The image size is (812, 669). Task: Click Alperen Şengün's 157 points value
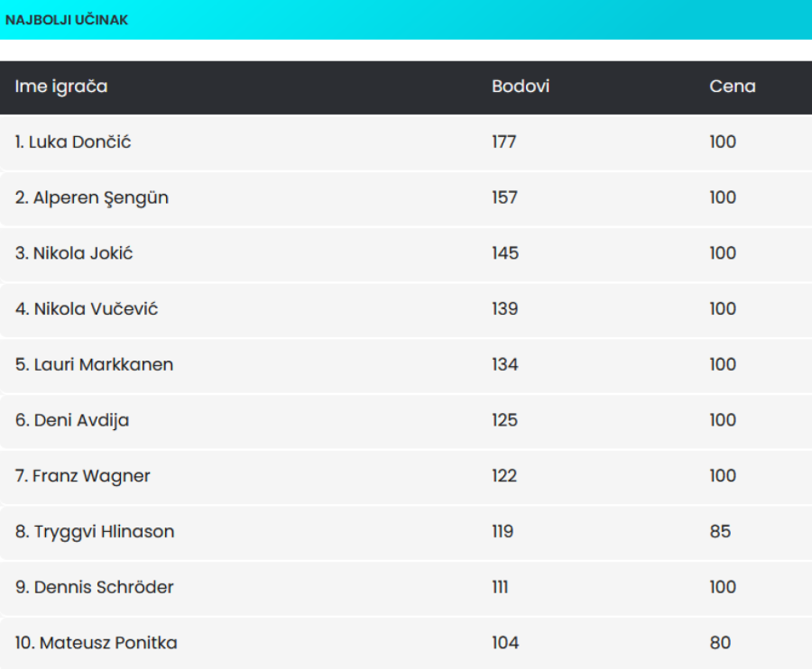[x=505, y=198]
